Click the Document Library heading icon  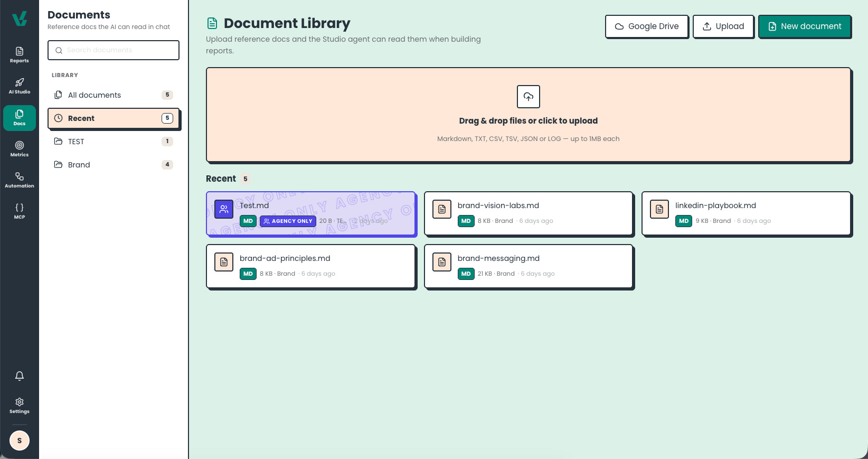pos(212,23)
